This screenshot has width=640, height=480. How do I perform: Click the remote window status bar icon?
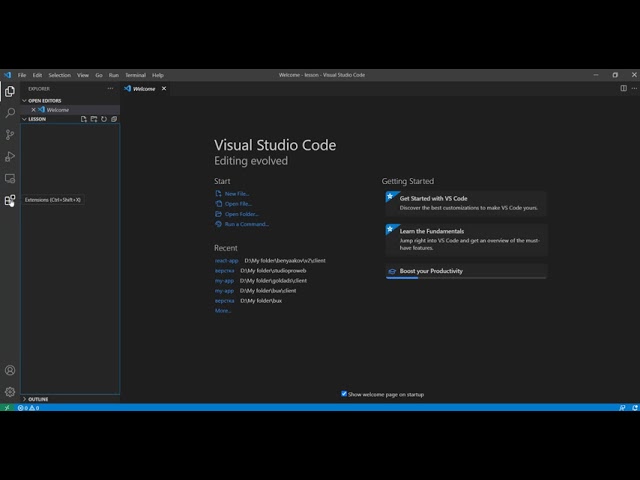coord(7,408)
